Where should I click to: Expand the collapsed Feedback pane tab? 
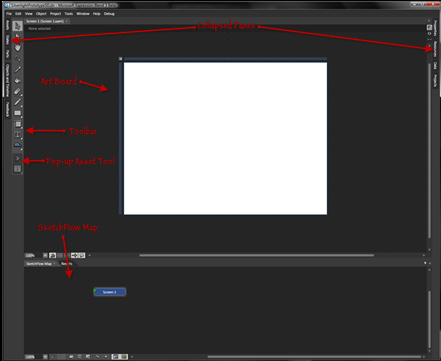tap(8, 109)
